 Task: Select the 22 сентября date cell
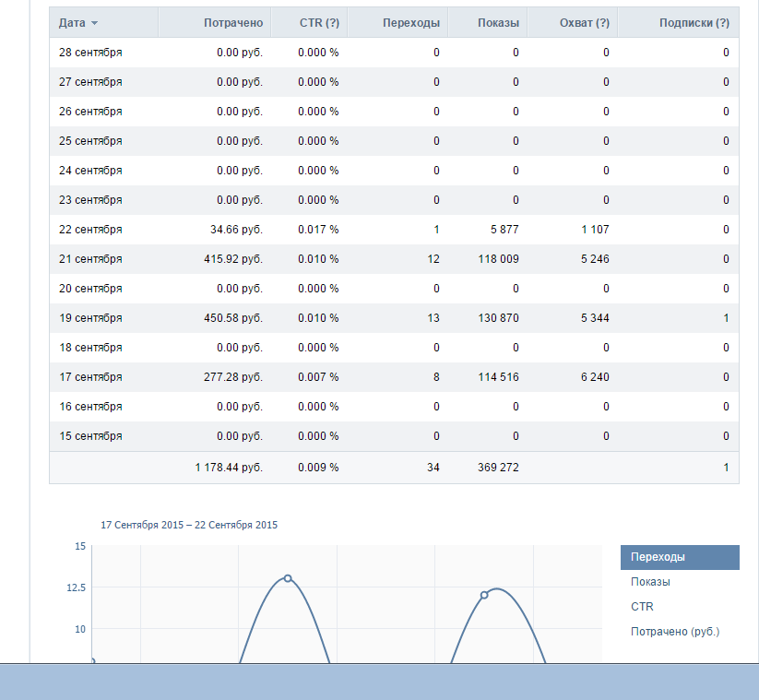click(90, 230)
